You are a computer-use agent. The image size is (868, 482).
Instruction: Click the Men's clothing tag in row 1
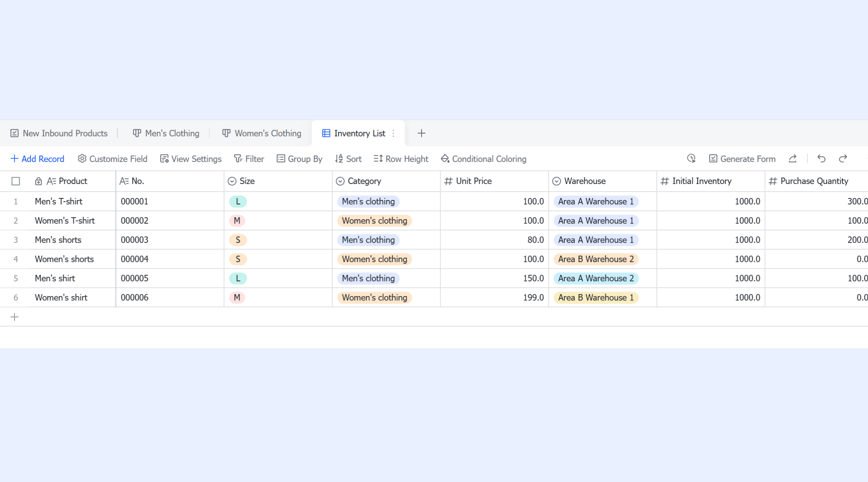tap(368, 202)
